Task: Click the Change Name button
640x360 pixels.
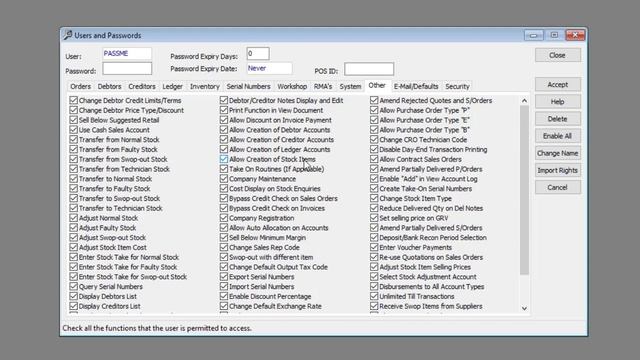Action: coord(558,153)
